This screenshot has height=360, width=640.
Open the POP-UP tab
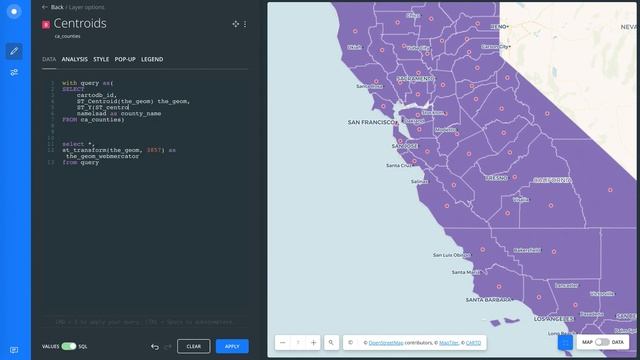[125, 59]
